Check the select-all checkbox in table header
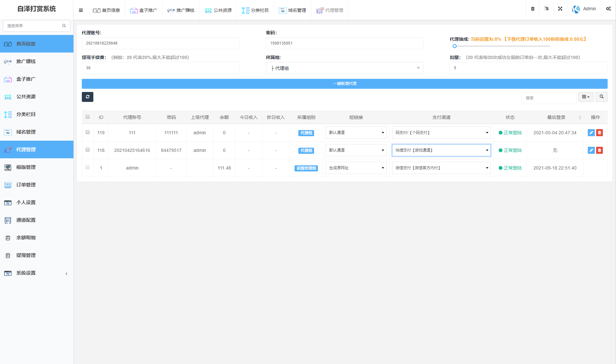 (88, 117)
